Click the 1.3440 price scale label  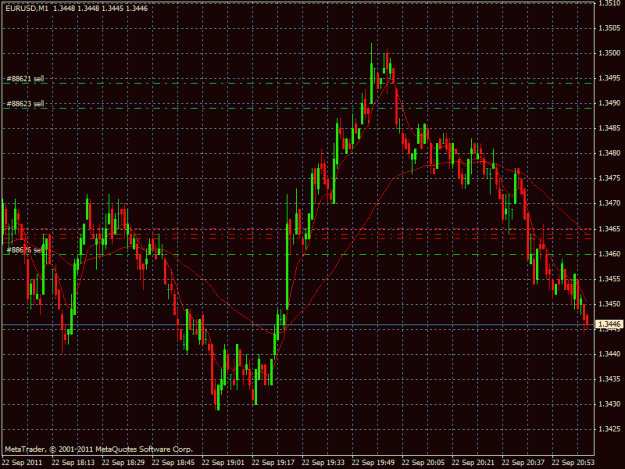click(x=609, y=354)
